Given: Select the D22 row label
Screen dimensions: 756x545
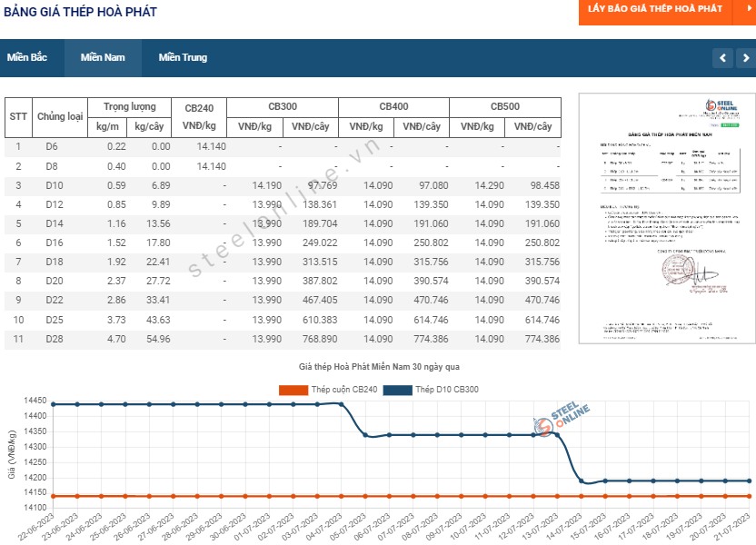Looking at the screenshot, I should (x=54, y=300).
